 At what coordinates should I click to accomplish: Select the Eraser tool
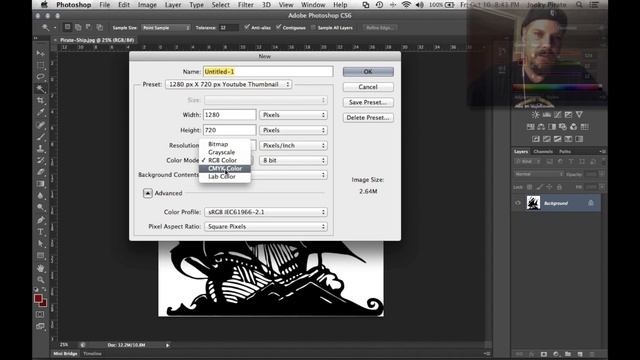[40, 172]
